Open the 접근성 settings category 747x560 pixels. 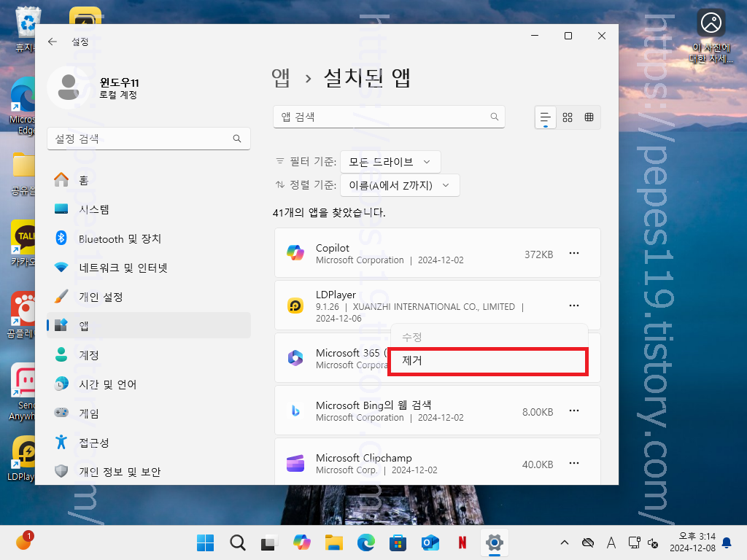(x=149, y=443)
